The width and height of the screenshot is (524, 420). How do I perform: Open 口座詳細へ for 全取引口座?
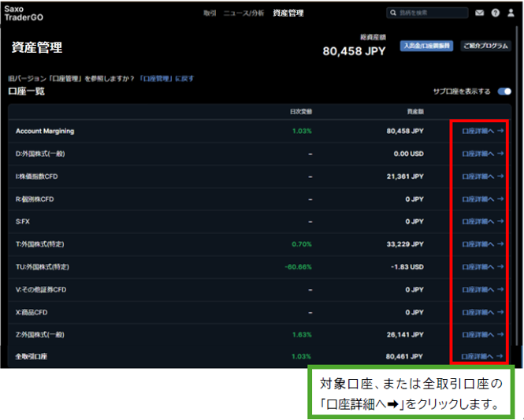(x=482, y=356)
